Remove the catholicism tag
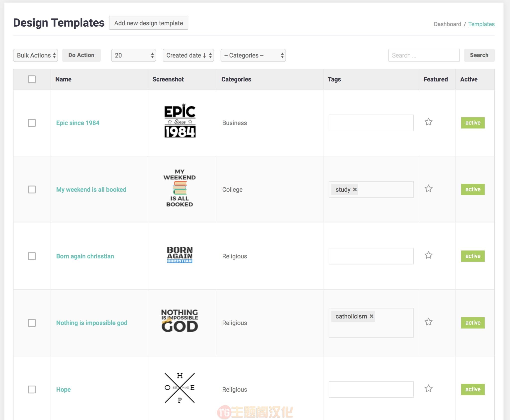510x420 pixels. click(x=371, y=316)
